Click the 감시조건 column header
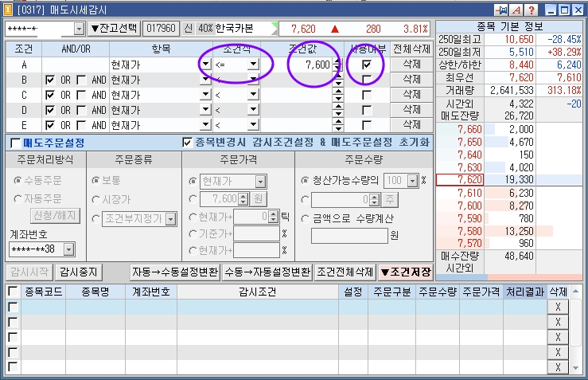This screenshot has height=380, width=588. 258,292
